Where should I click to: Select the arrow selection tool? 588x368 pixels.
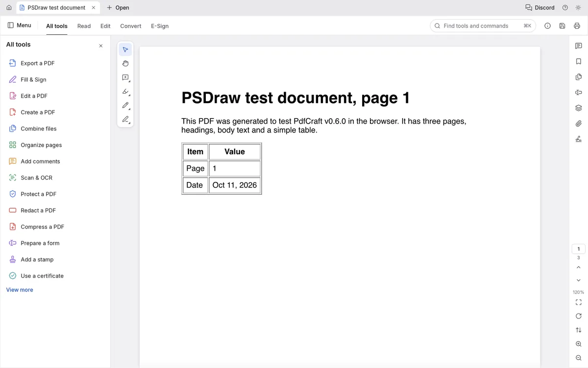click(125, 50)
